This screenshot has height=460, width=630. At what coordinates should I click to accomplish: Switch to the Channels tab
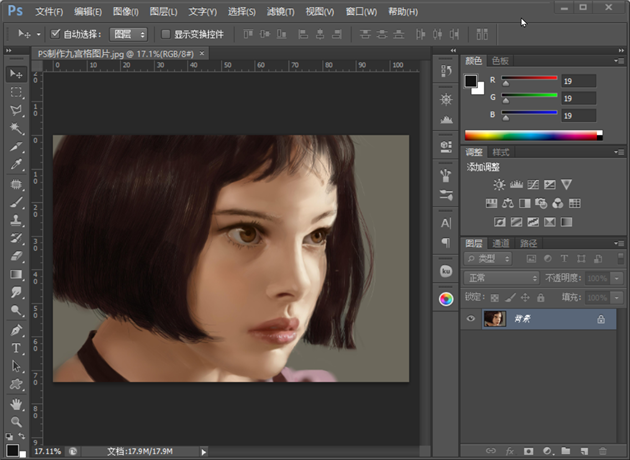501,243
